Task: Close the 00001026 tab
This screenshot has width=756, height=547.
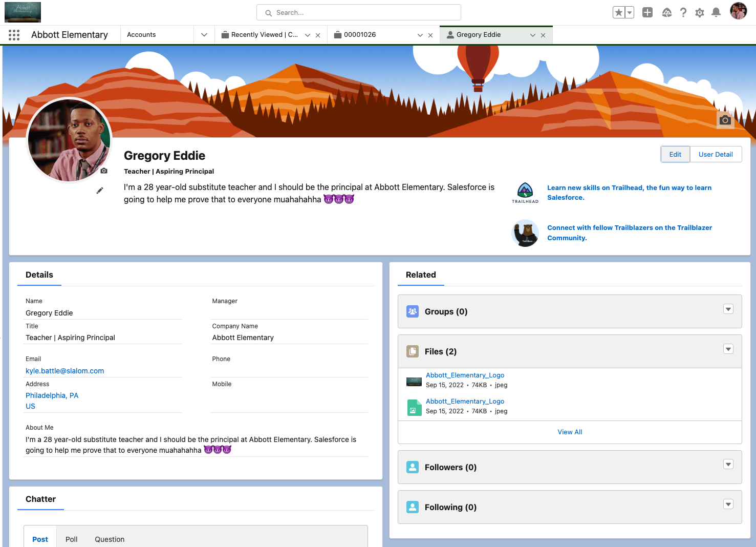Action: (x=430, y=35)
